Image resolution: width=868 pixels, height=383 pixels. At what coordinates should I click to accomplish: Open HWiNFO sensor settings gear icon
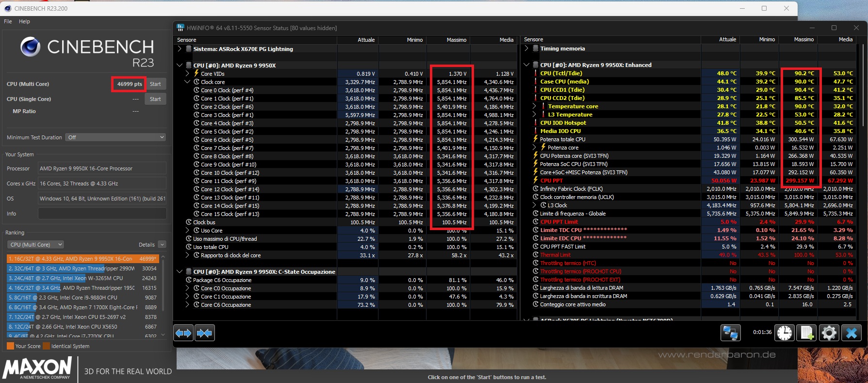(829, 333)
